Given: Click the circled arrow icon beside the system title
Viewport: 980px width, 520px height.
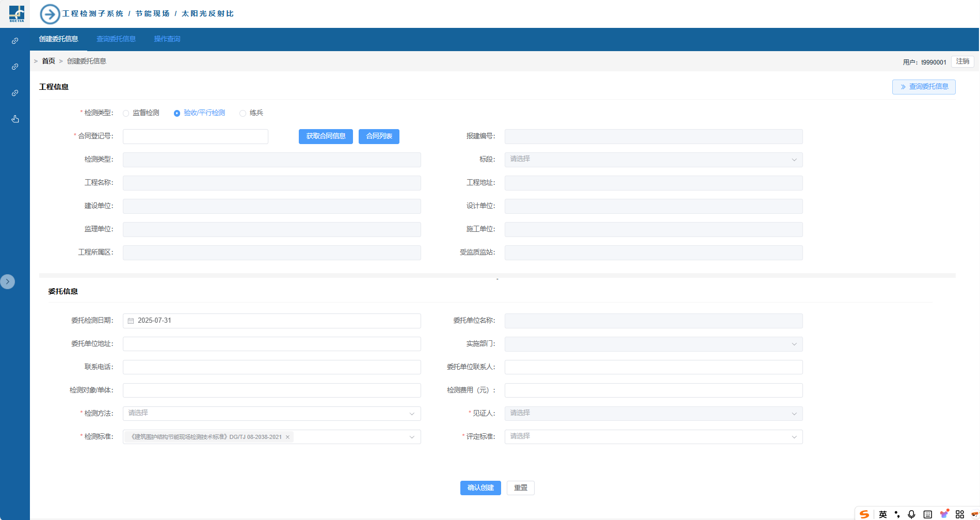Looking at the screenshot, I should 50,14.
